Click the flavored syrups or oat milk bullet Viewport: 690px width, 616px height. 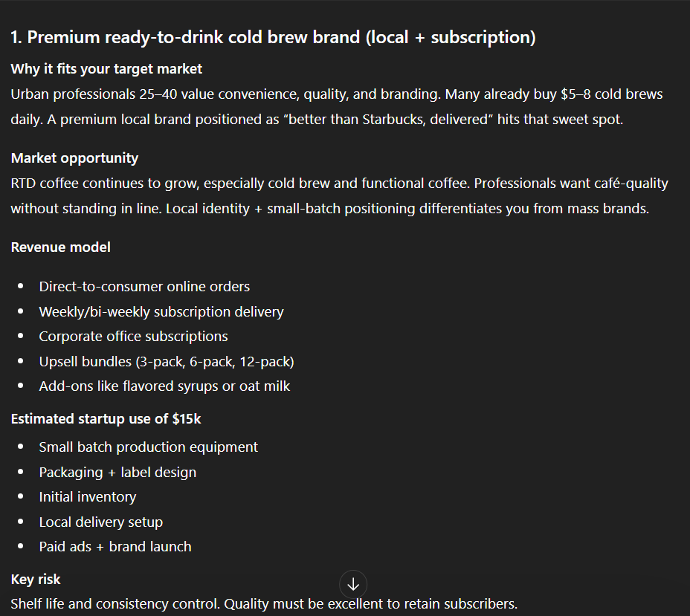(164, 386)
